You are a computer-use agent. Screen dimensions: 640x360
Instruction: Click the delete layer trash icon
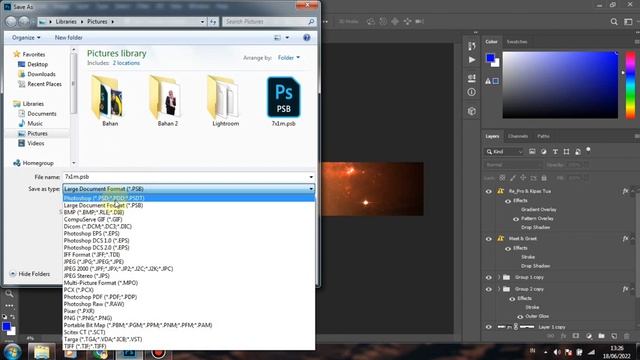click(627, 336)
